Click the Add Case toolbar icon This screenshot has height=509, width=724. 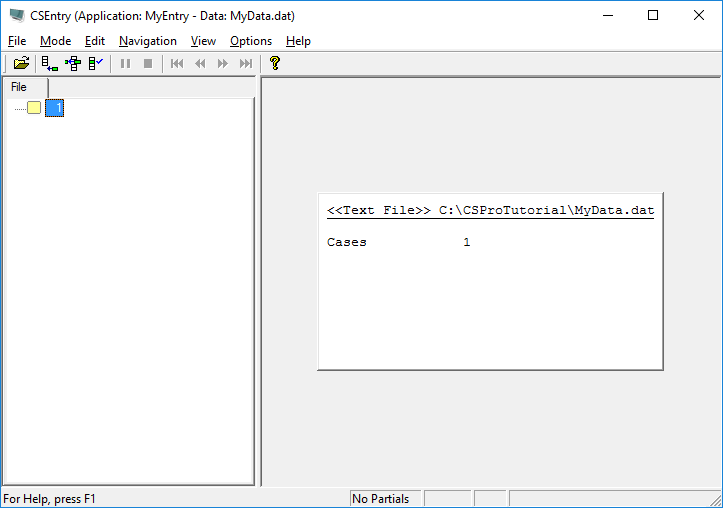coord(49,63)
